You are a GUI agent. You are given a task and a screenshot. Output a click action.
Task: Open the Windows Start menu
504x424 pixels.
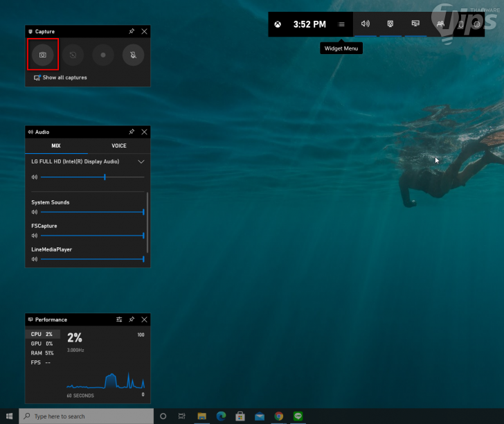point(9,416)
